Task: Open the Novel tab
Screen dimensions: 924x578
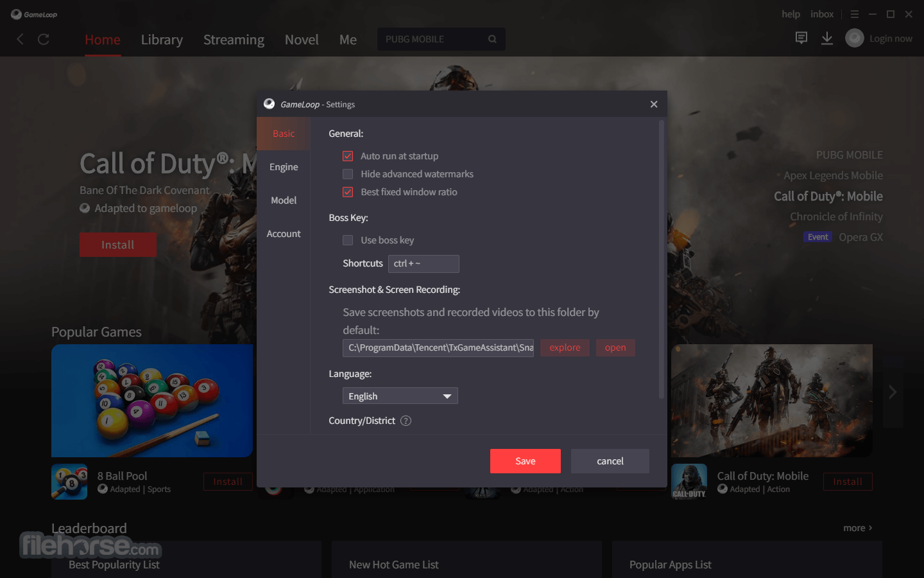Action: (x=302, y=40)
